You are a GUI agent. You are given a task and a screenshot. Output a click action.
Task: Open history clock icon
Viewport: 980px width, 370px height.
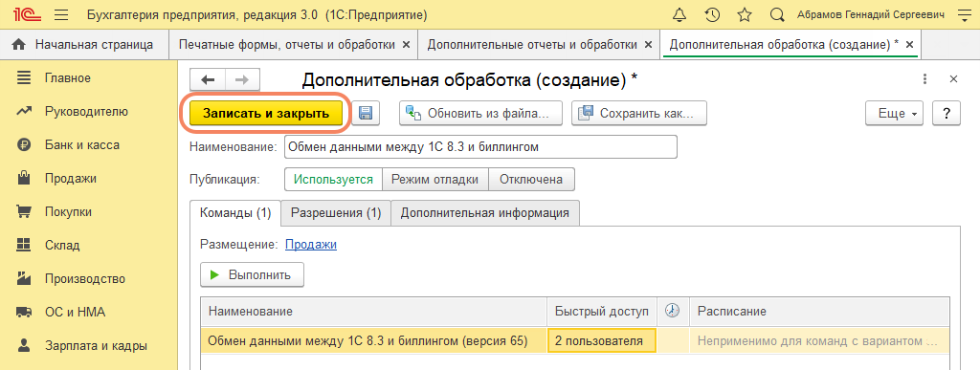[x=712, y=14]
